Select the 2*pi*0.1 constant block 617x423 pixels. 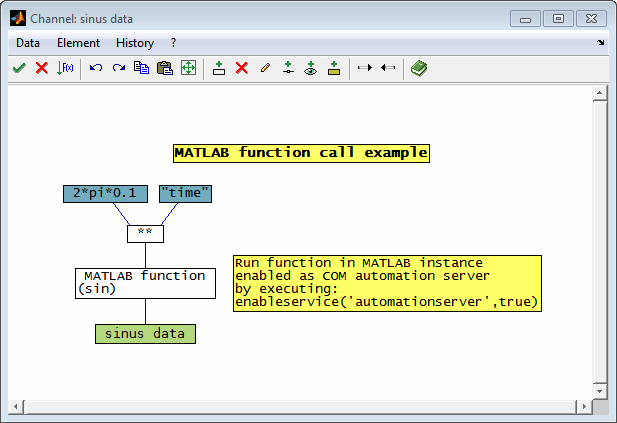coord(105,194)
